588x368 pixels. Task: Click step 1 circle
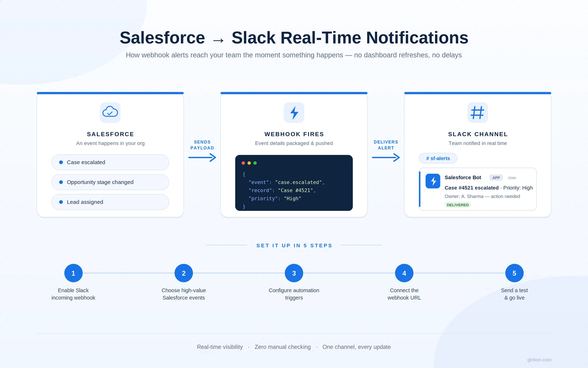73,273
